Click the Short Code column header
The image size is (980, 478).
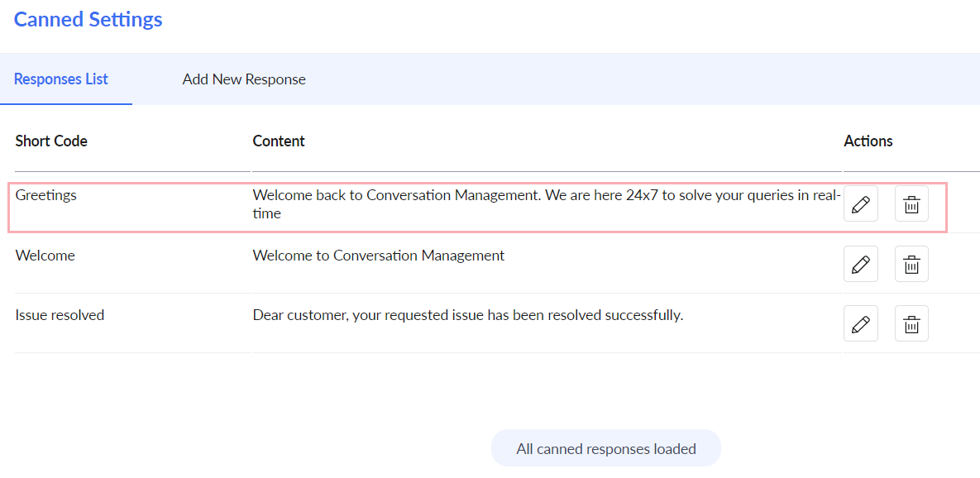pyautogui.click(x=51, y=141)
